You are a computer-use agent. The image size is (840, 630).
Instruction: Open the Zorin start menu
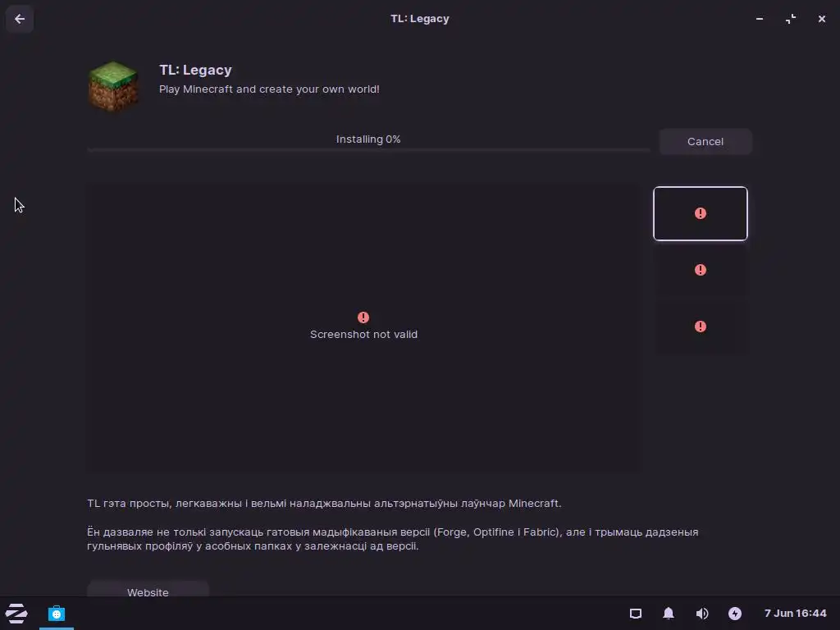click(x=16, y=614)
